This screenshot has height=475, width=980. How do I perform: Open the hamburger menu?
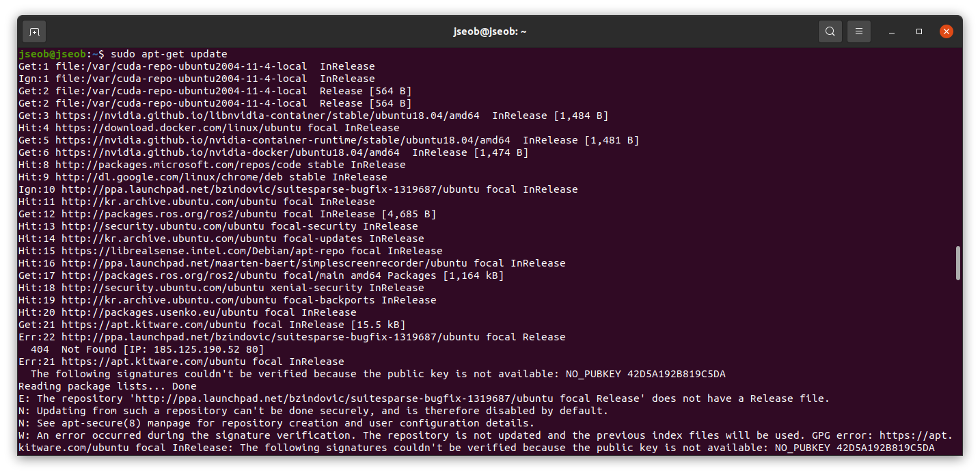coord(859,31)
